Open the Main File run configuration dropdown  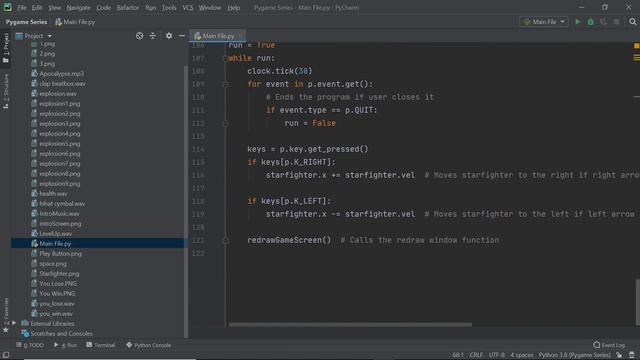pyautogui.click(x=544, y=22)
